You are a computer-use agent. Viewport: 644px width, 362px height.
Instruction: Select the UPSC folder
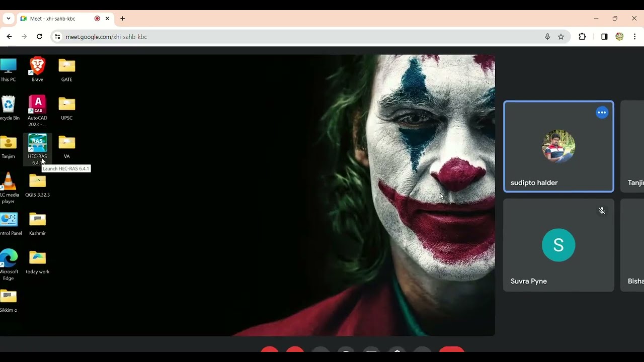tap(66, 108)
